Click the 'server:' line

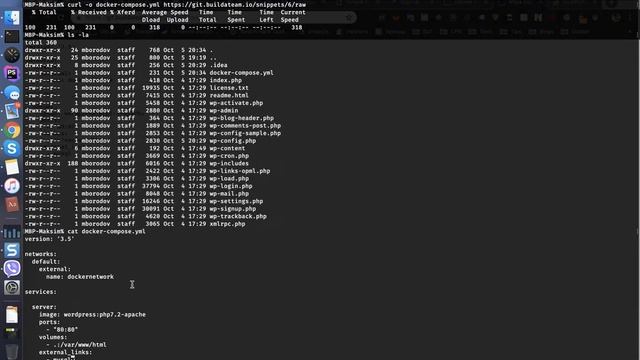(x=44, y=307)
